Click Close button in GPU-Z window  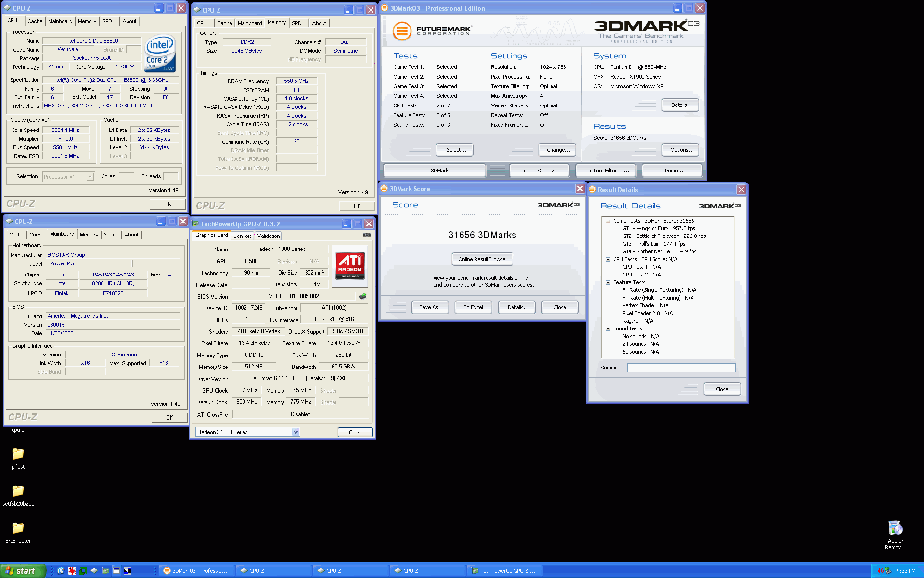[x=355, y=432]
